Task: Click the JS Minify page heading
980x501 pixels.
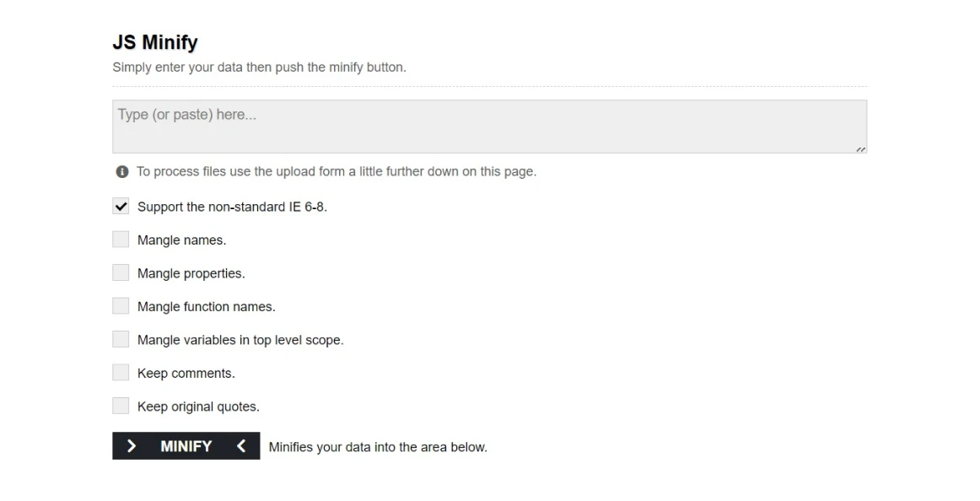Action: tap(155, 41)
